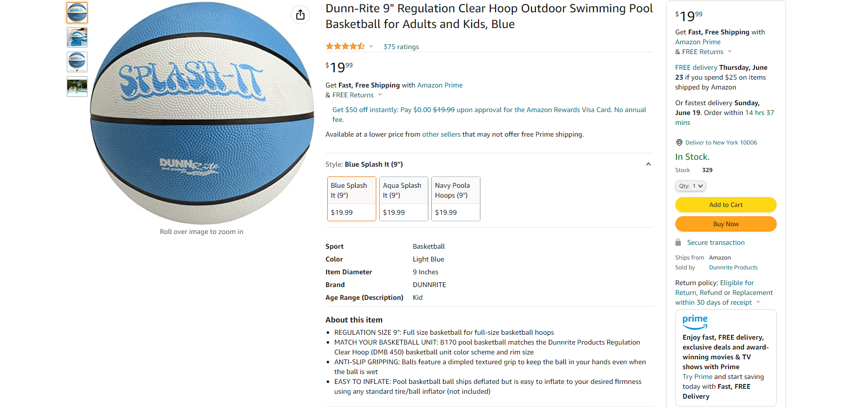Click the location pin delivery icon
The image size is (868, 408).
tap(679, 143)
